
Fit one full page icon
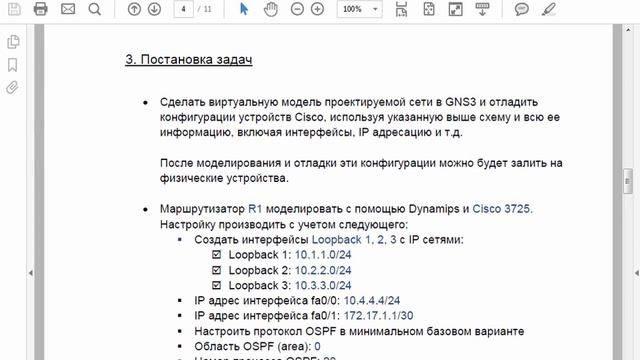pyautogui.click(x=429, y=9)
